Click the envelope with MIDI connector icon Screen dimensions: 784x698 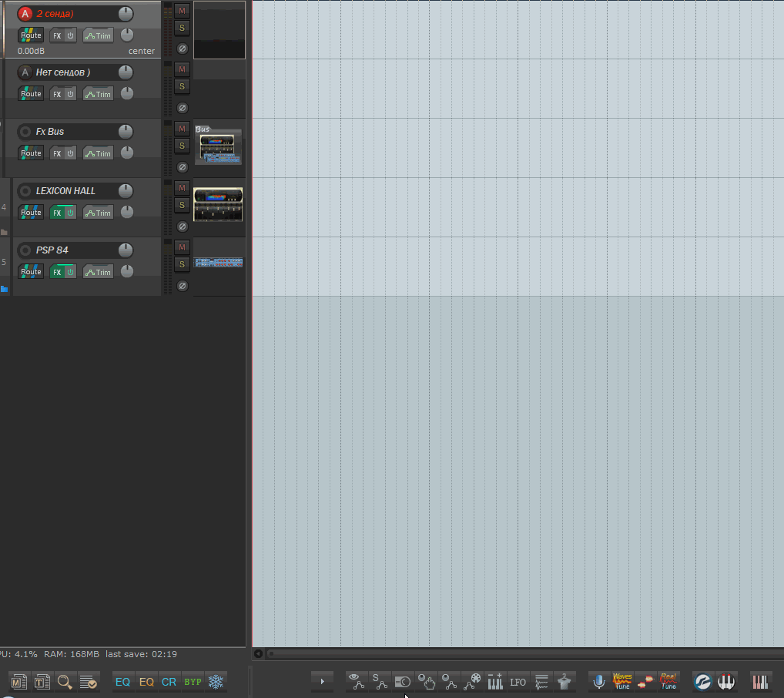[472, 682]
